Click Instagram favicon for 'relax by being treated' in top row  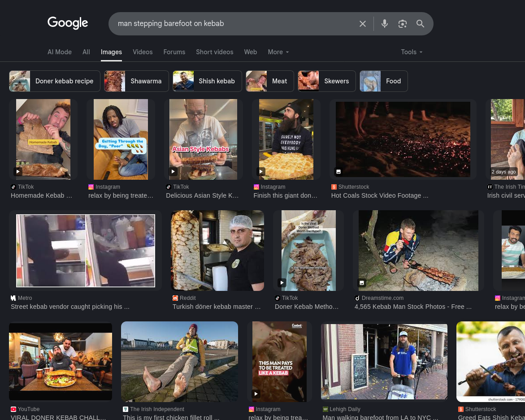point(91,187)
